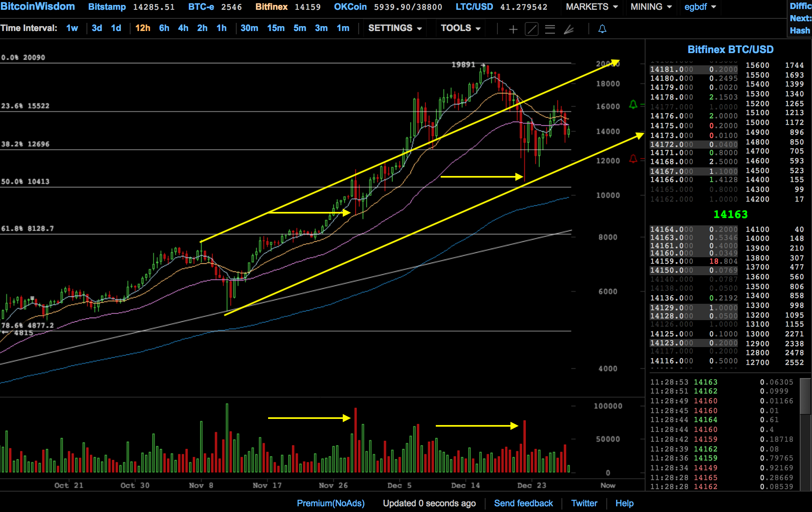Image resolution: width=812 pixels, height=512 pixels.
Task: Switch time interval to 1w
Action: pyautogui.click(x=72, y=28)
